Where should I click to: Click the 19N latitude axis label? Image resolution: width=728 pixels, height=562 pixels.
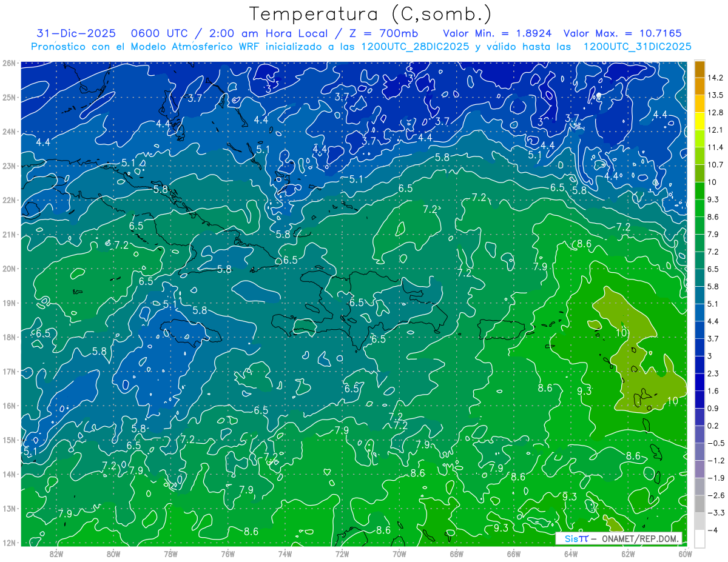coord(9,303)
